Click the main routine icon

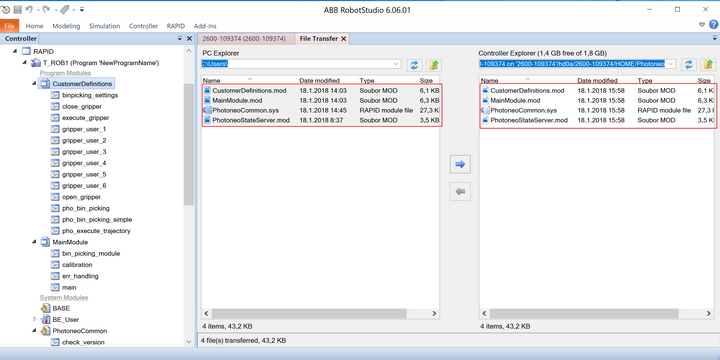(x=55, y=287)
